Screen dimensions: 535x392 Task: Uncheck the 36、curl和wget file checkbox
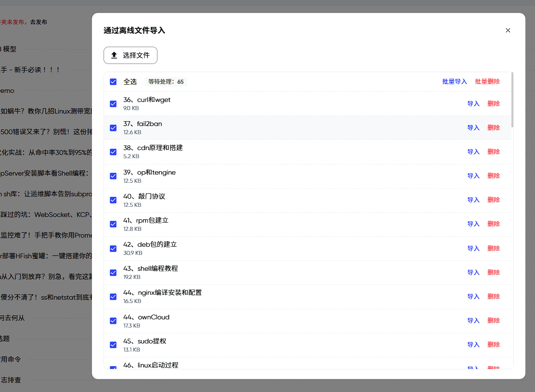(113, 104)
